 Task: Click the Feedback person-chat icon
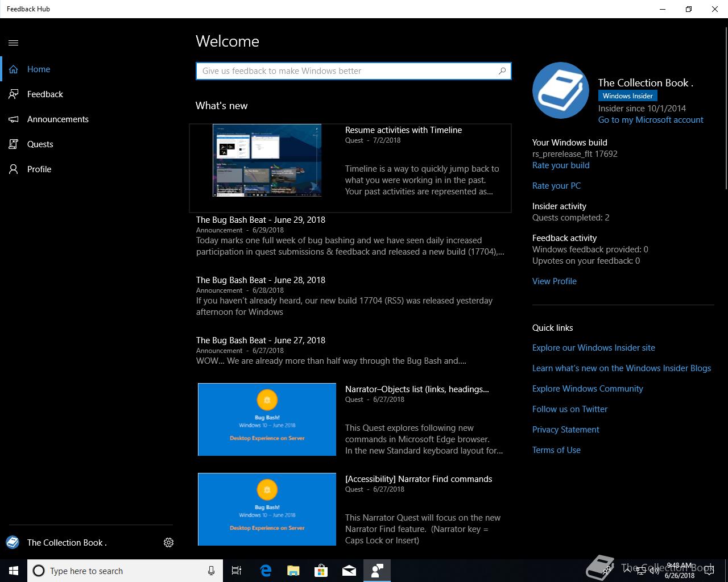[14, 94]
